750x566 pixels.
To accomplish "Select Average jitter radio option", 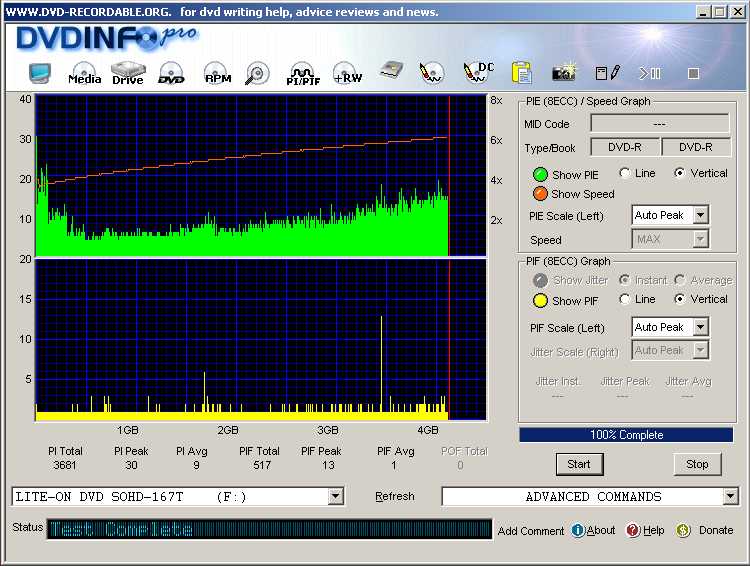I will [679, 279].
